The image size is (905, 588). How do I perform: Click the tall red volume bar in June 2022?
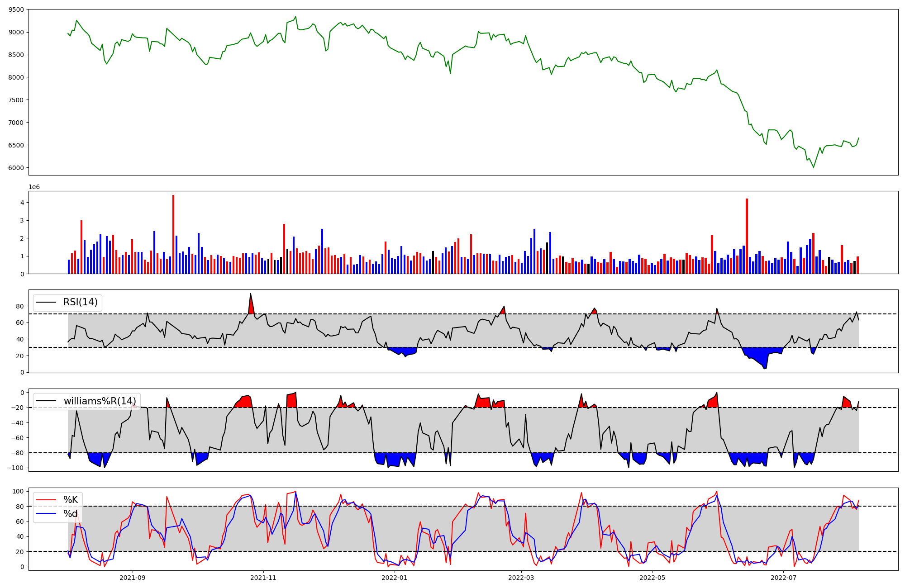(x=747, y=236)
